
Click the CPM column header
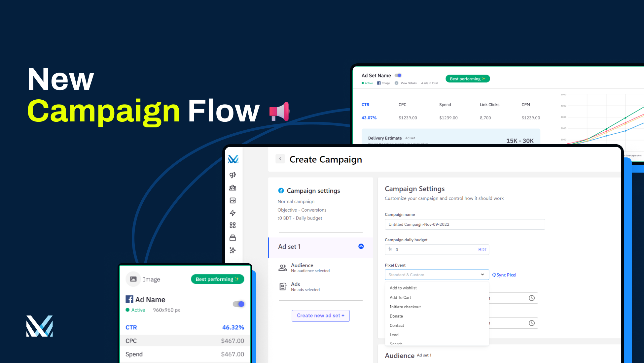526,105
